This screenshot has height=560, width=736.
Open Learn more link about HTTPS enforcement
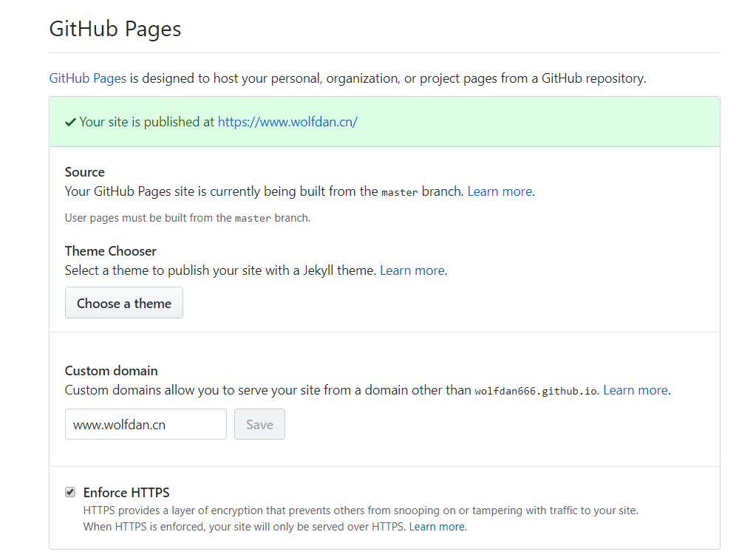pos(437,527)
